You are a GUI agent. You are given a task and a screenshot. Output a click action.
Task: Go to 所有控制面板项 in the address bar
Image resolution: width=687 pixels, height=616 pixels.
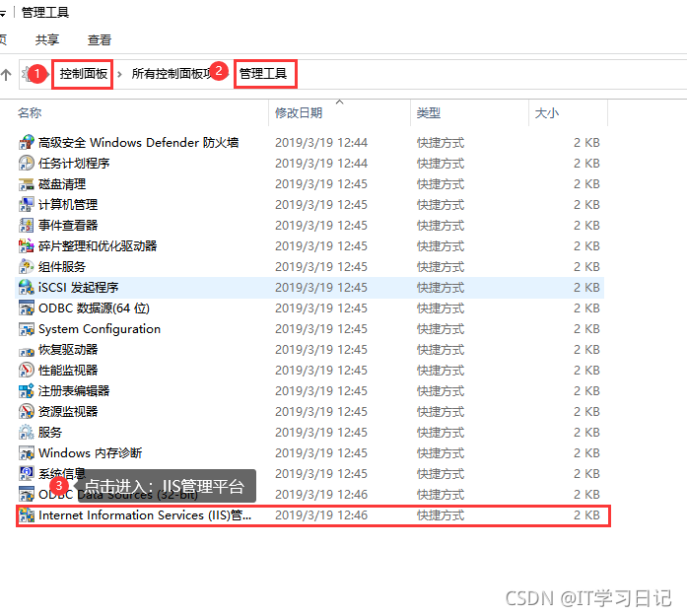tap(172, 74)
